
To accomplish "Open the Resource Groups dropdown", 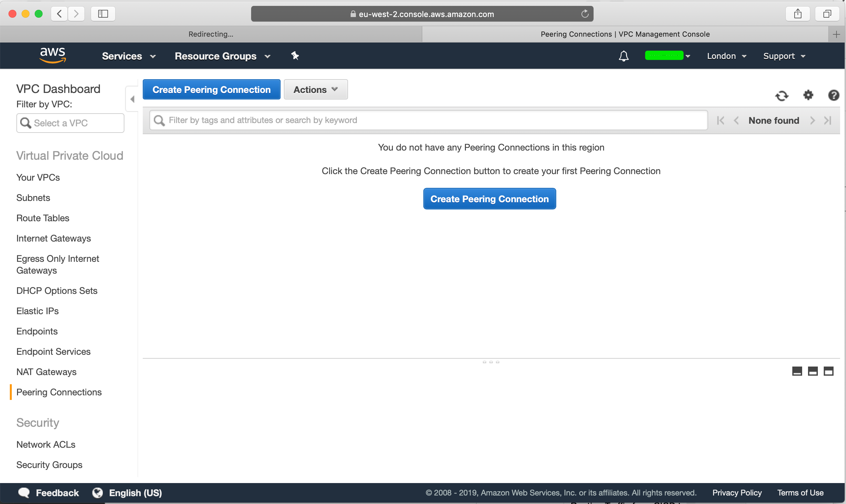I will pos(223,56).
